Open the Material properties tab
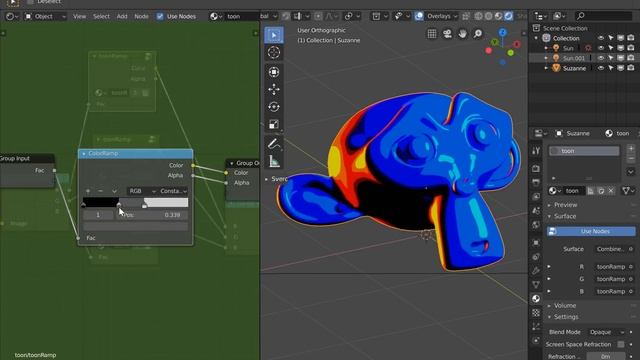Image resolution: width=640 pixels, height=360 pixels. 536,299
